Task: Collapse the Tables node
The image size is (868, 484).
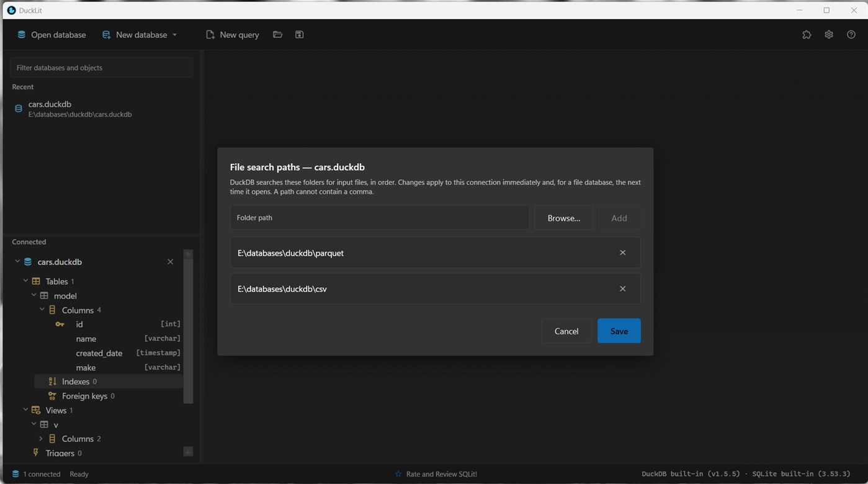Action: click(x=25, y=281)
